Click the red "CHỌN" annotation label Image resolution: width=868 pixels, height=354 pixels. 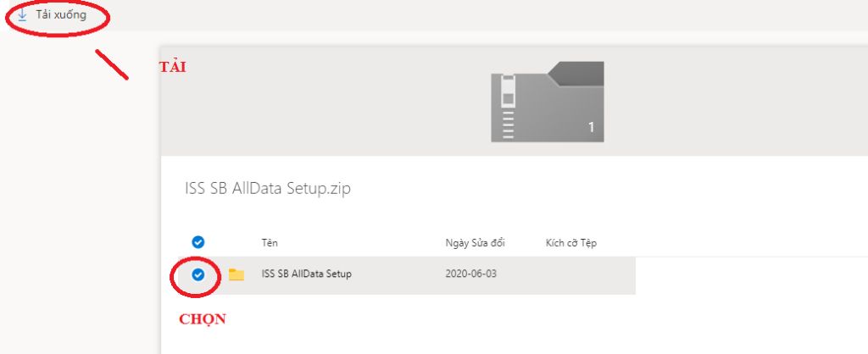[202, 319]
